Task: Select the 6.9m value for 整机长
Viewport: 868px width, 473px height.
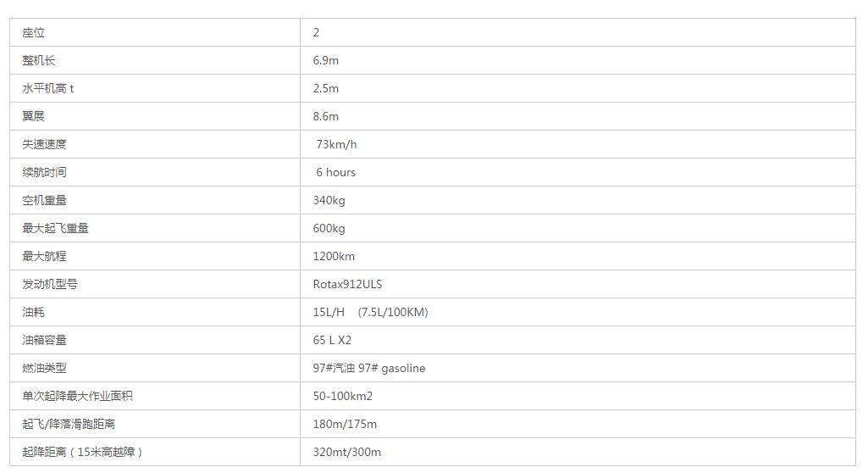Action: (x=325, y=60)
